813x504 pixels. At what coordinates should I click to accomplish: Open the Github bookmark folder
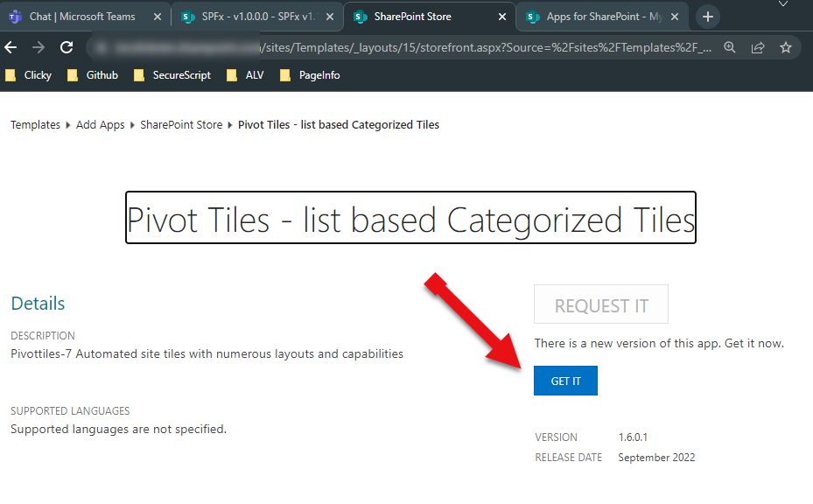point(93,75)
